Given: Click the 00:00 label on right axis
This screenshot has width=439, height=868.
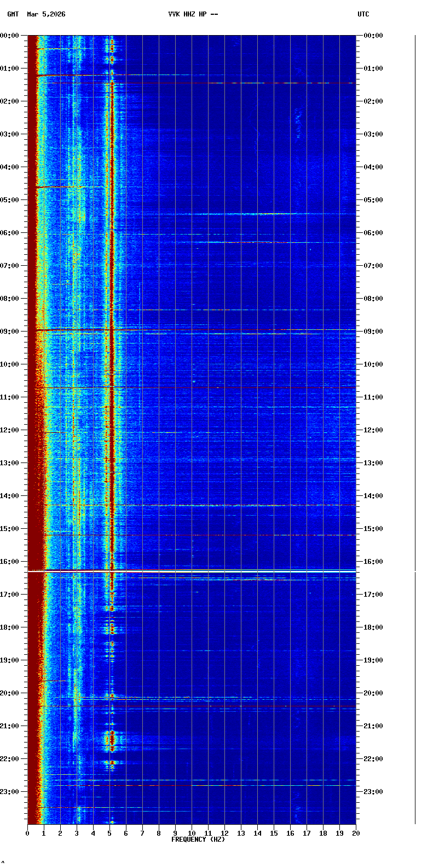Looking at the screenshot, I should click(x=373, y=36).
